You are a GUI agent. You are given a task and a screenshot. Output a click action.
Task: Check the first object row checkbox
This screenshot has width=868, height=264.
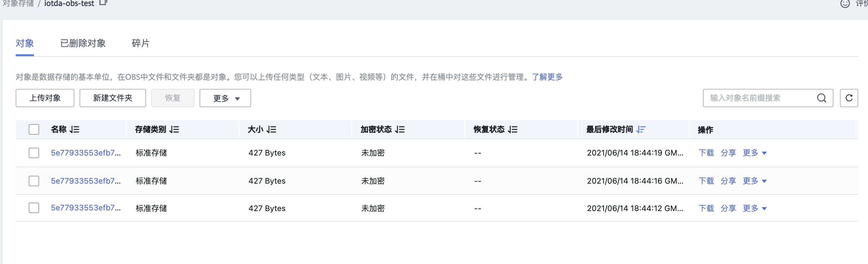click(x=34, y=153)
